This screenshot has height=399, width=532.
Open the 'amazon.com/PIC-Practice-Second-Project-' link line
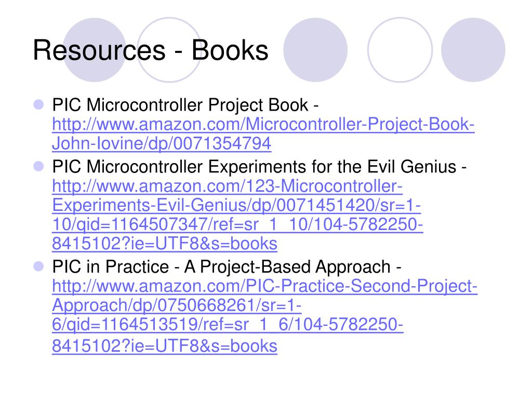264,286
